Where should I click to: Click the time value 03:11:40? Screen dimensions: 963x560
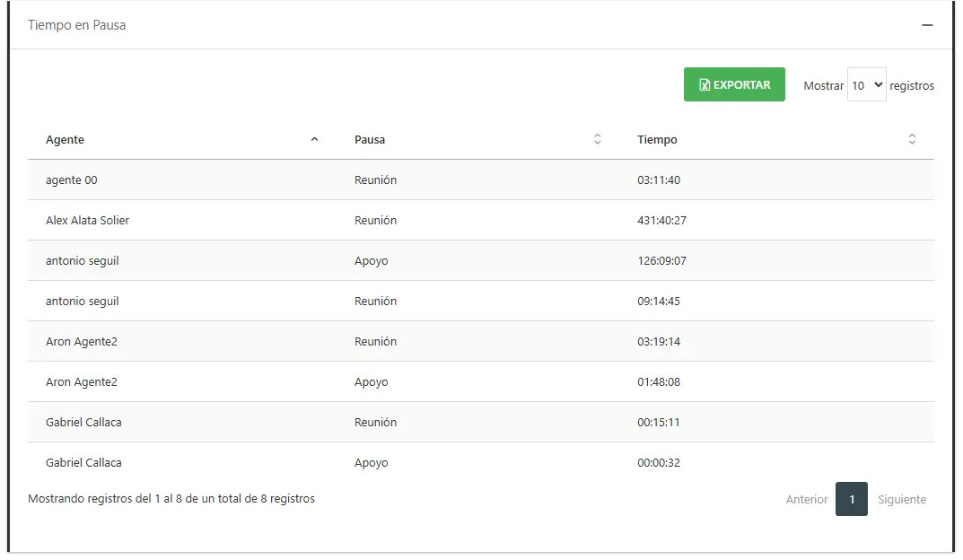[659, 179]
